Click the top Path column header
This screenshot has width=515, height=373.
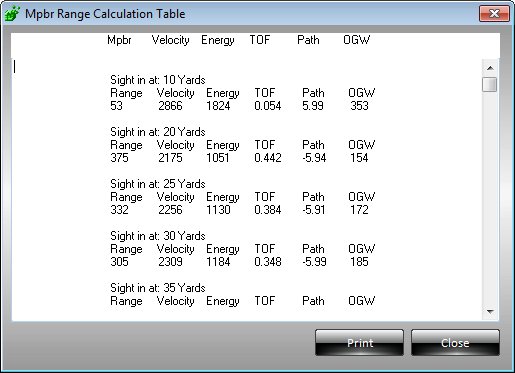click(308, 40)
